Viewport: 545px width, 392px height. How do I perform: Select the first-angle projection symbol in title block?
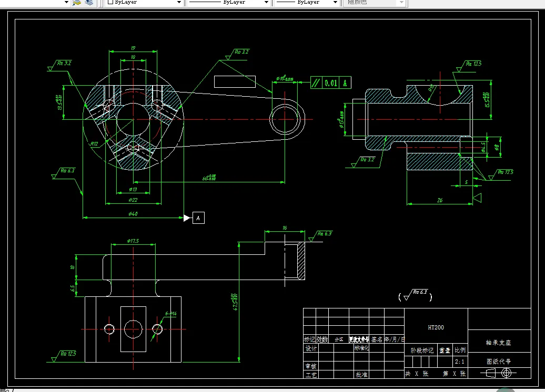tap(498, 373)
